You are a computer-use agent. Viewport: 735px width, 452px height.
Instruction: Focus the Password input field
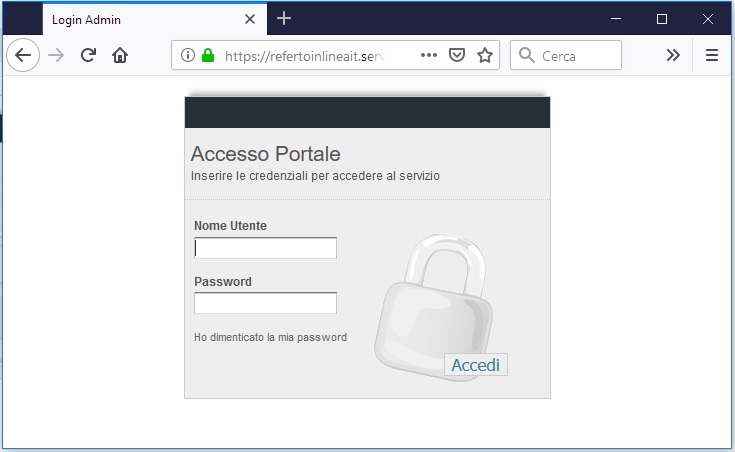[265, 303]
